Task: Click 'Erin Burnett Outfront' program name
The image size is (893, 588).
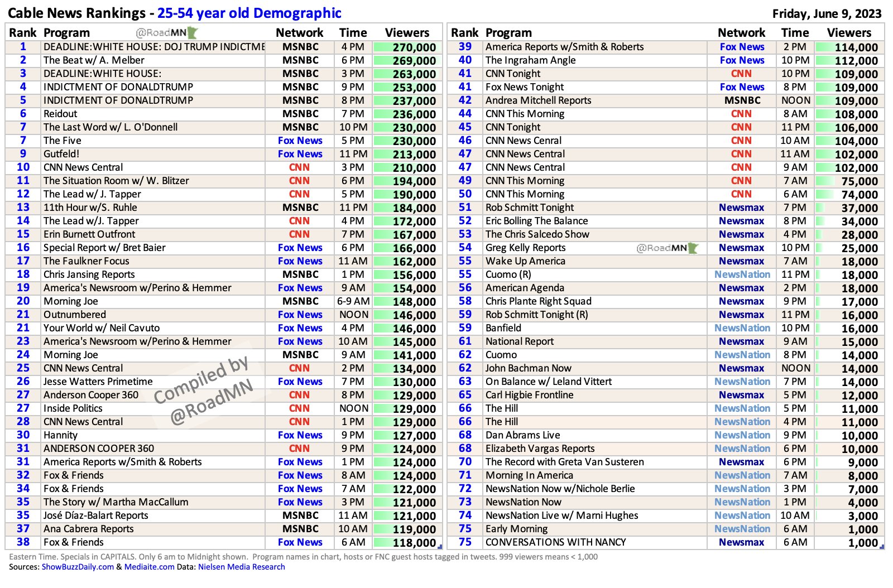Action: tap(89, 234)
